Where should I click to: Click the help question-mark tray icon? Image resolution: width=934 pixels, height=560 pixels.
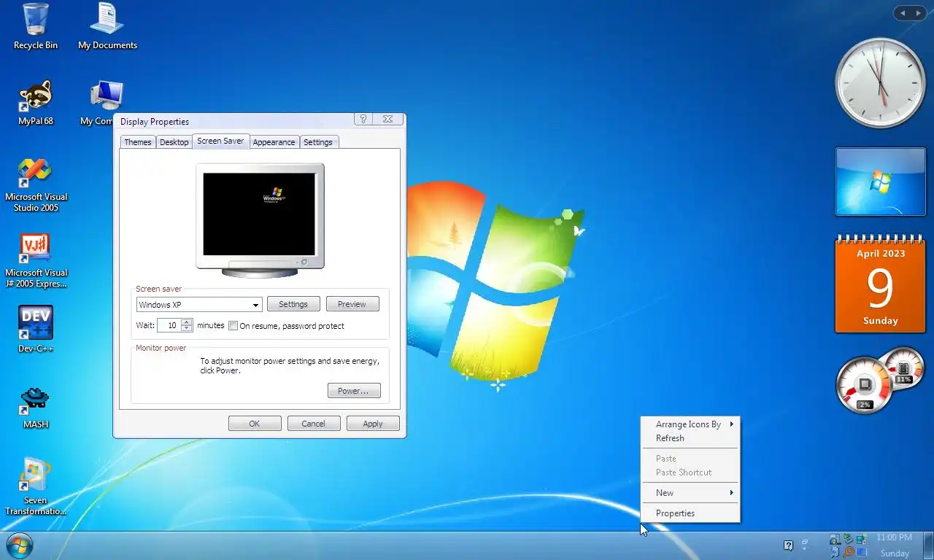click(x=789, y=545)
